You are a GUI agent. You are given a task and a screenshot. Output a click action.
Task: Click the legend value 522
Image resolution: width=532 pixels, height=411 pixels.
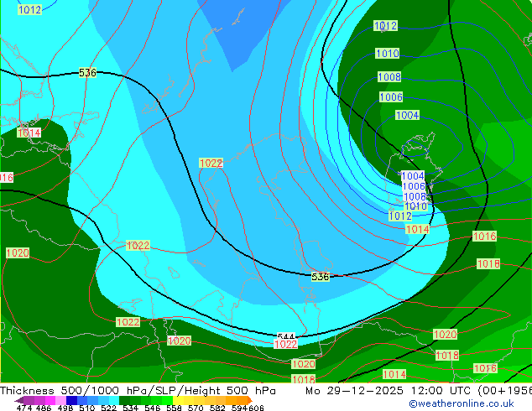[109, 408]
